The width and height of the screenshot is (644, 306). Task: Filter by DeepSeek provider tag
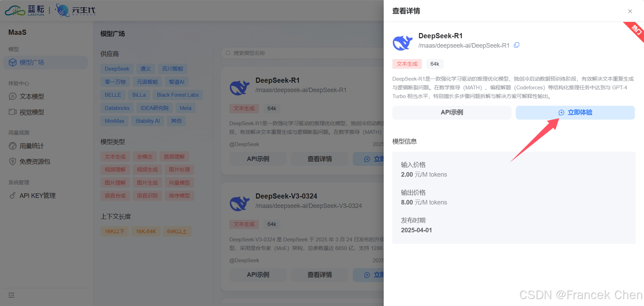coord(117,69)
